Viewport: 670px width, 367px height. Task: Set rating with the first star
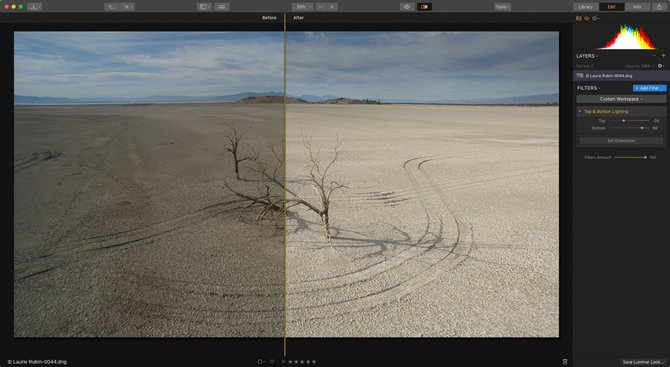coord(291,362)
